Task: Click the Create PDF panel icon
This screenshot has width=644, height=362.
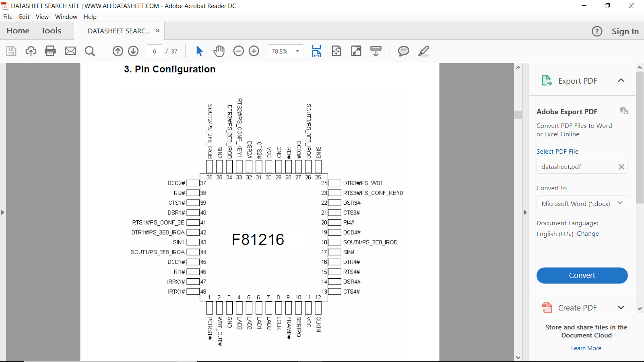Action: tap(547, 308)
